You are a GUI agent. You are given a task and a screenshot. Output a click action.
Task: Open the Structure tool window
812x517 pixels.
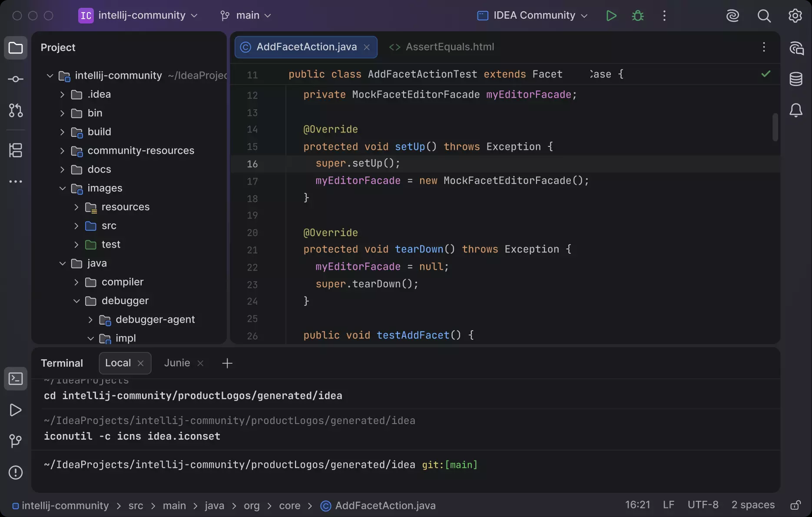[x=16, y=150]
